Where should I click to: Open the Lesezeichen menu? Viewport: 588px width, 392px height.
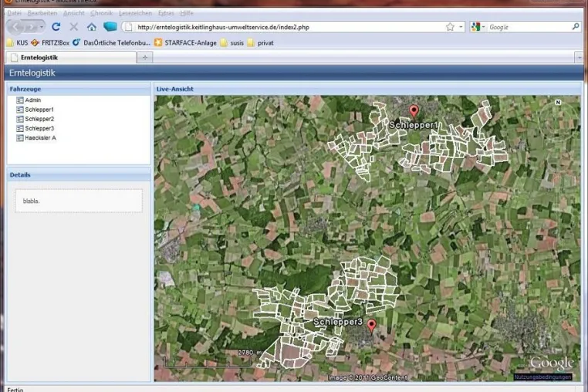(x=135, y=13)
